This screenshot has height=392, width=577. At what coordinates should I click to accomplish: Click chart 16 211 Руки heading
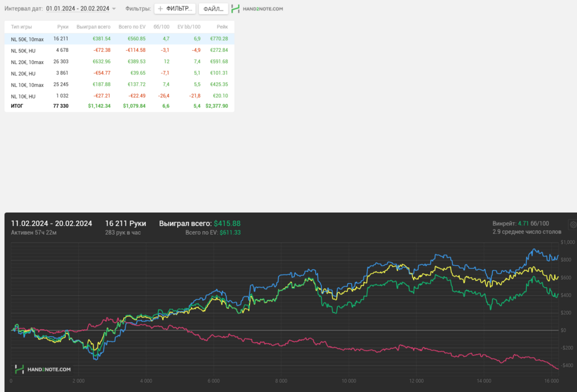point(125,224)
